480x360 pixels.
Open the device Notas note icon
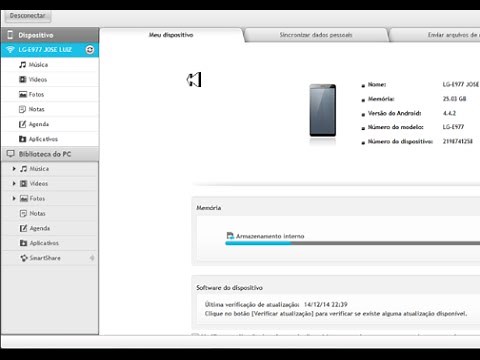click(x=22, y=109)
